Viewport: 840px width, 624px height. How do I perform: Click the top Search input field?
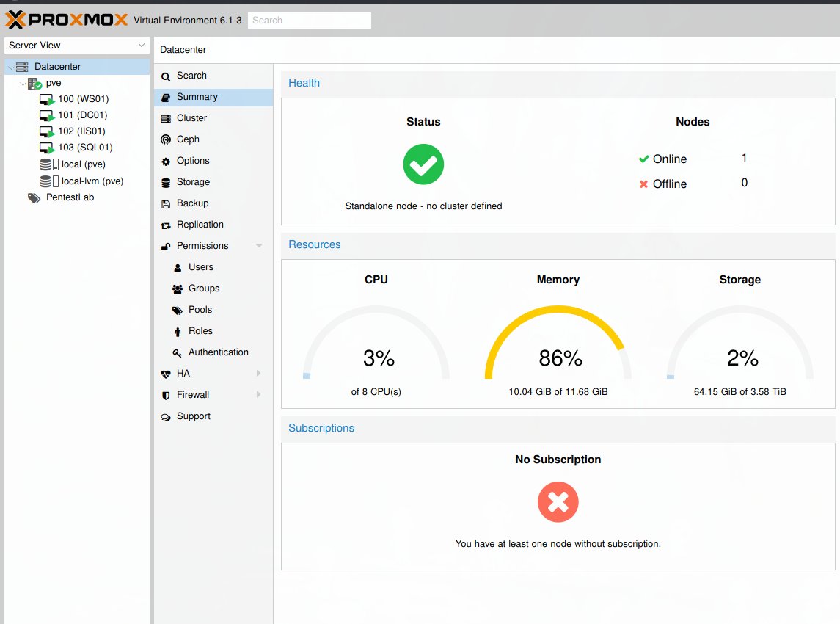[309, 21]
